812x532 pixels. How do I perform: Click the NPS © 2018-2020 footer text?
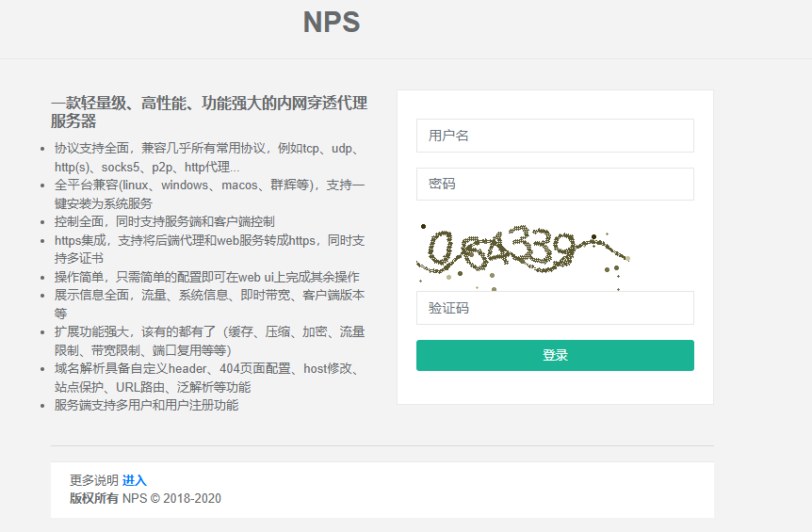pos(171,498)
